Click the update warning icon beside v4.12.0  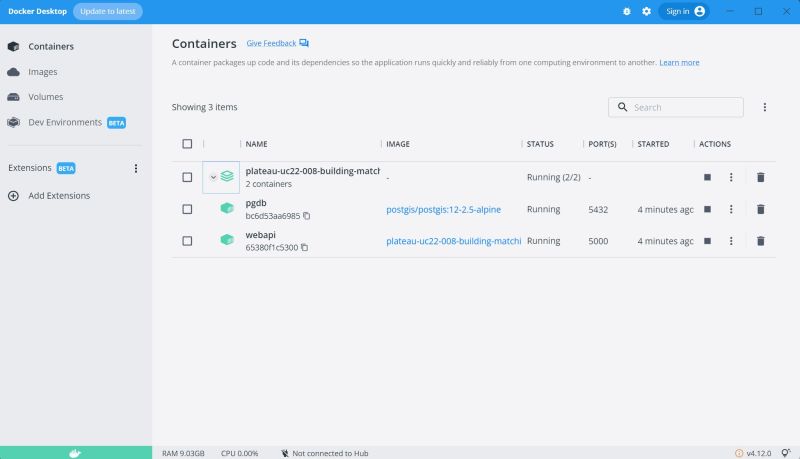739,453
